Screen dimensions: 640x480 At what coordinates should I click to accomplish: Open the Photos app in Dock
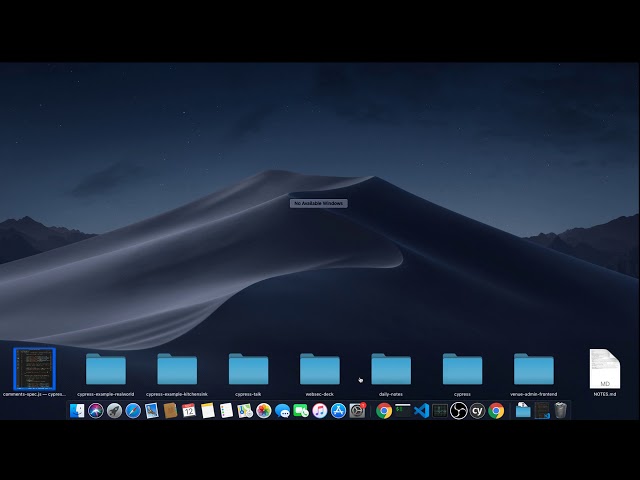point(264,410)
